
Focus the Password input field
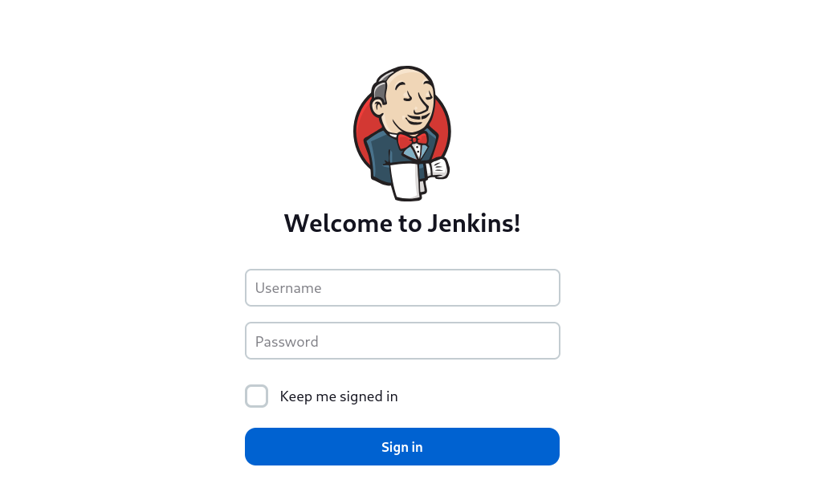pyautogui.click(x=402, y=340)
